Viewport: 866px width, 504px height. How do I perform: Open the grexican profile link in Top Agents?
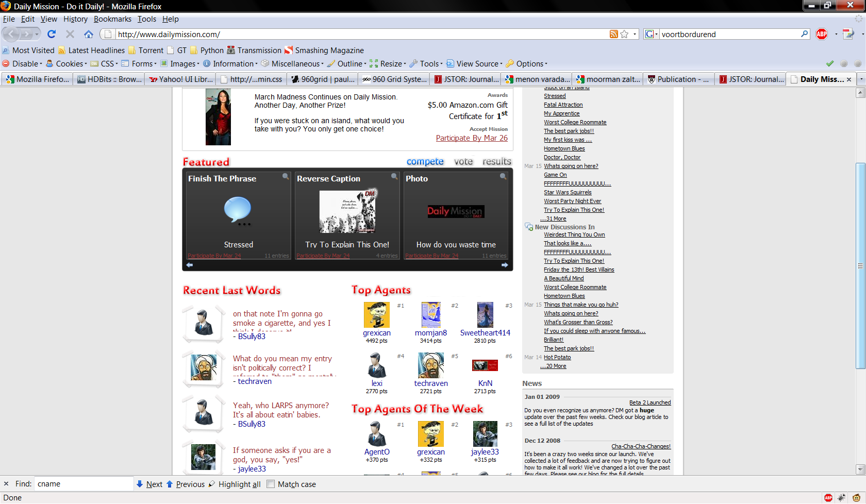point(377,333)
